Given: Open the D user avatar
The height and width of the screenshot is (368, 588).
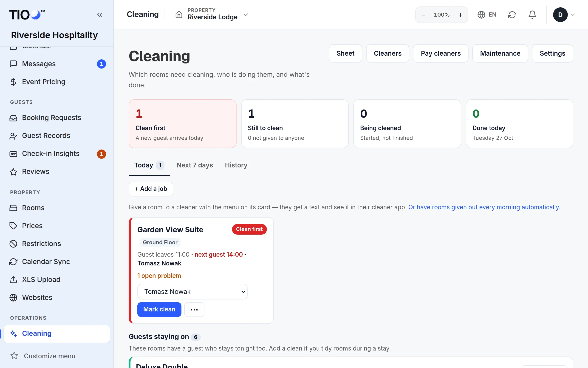Looking at the screenshot, I should pos(560,15).
